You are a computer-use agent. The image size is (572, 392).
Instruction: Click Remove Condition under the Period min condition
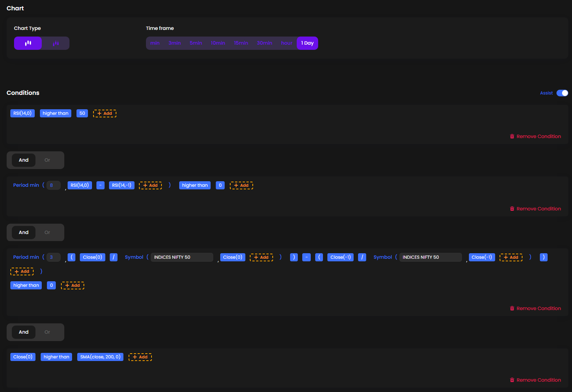click(539, 209)
